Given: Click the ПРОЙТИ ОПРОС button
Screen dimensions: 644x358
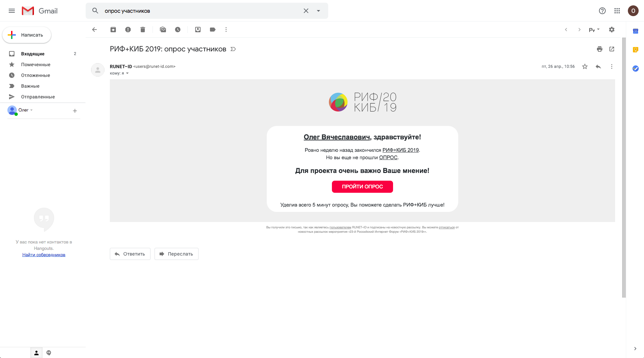Looking at the screenshot, I should pyautogui.click(x=362, y=187).
